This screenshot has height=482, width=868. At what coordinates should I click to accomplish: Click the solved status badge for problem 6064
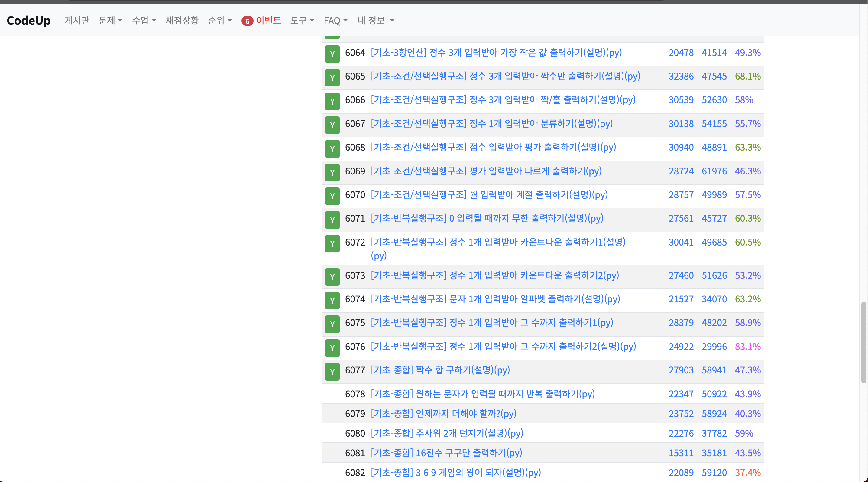pyautogui.click(x=332, y=54)
